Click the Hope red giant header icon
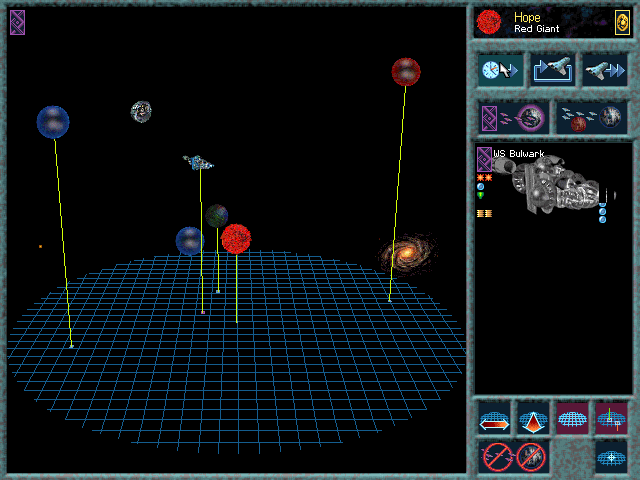Image resolution: width=640 pixels, height=480 pixels. click(x=489, y=22)
